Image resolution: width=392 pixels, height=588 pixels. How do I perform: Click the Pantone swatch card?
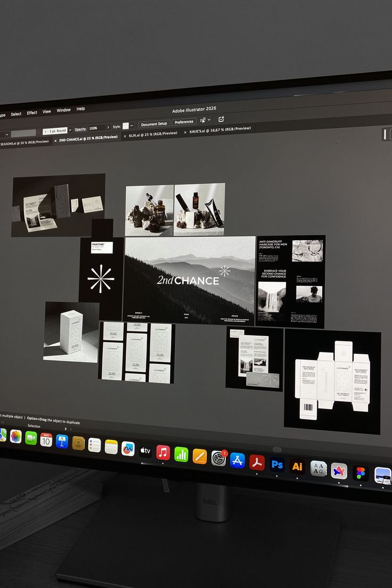point(102,248)
